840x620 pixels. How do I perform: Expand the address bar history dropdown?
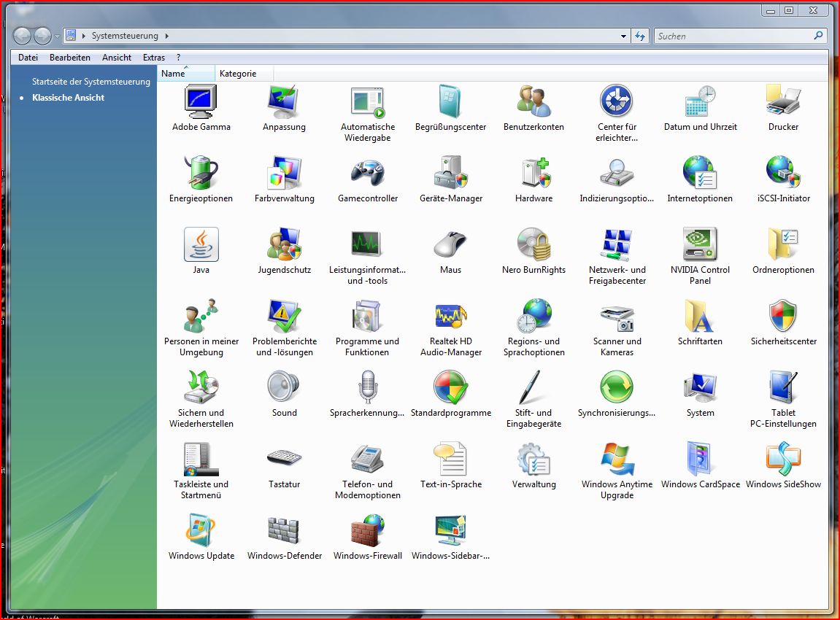[623, 36]
